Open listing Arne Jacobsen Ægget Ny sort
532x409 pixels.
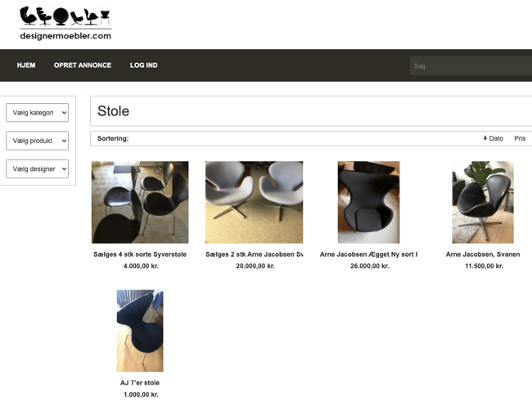click(x=368, y=254)
